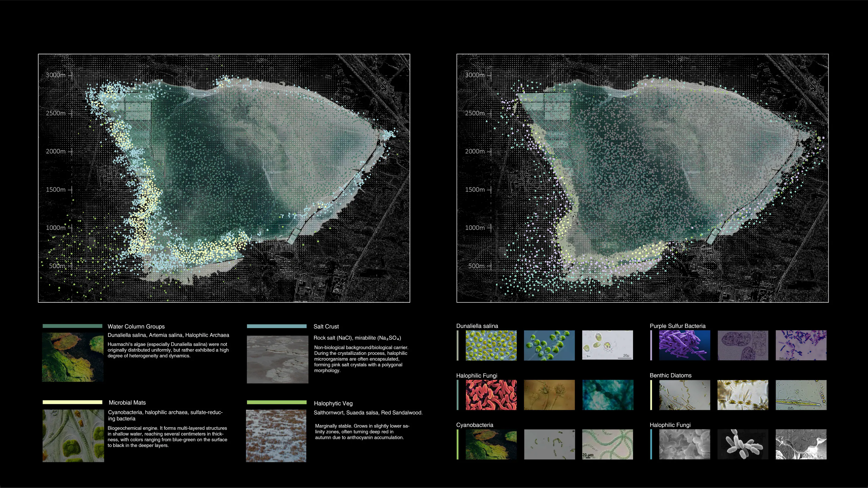This screenshot has height=488, width=868.
Task: Click the "Water Column Groups" heading
Action: [x=136, y=327]
